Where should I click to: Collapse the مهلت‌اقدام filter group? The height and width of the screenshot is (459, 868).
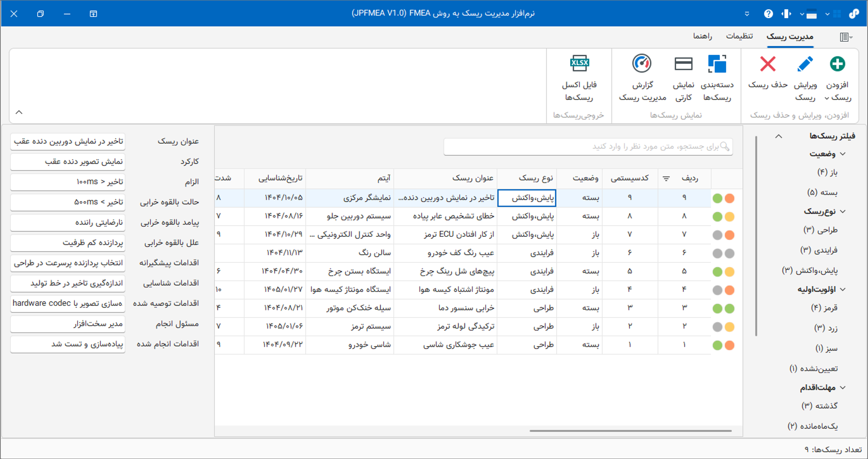click(x=843, y=388)
